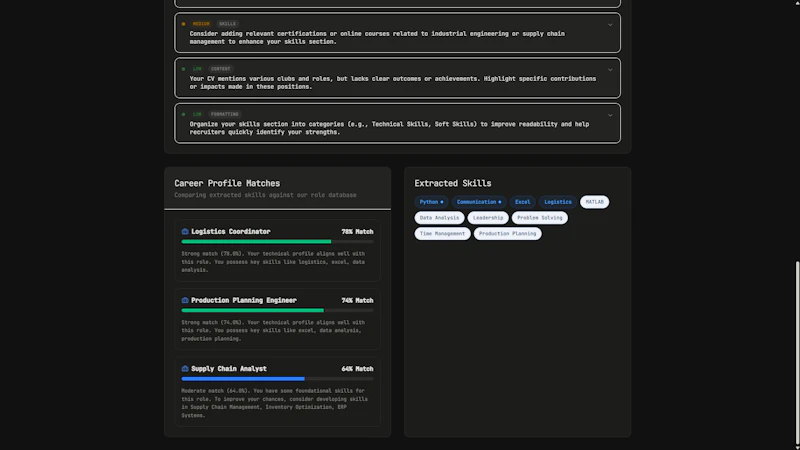Click the clubs and roles suggestion text
The height and width of the screenshot is (450, 800).
point(393,83)
